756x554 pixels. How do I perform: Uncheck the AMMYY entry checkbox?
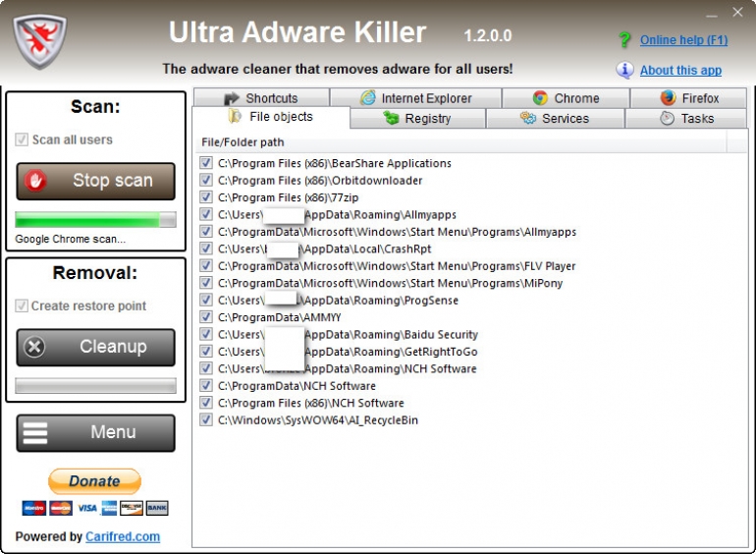(x=206, y=317)
